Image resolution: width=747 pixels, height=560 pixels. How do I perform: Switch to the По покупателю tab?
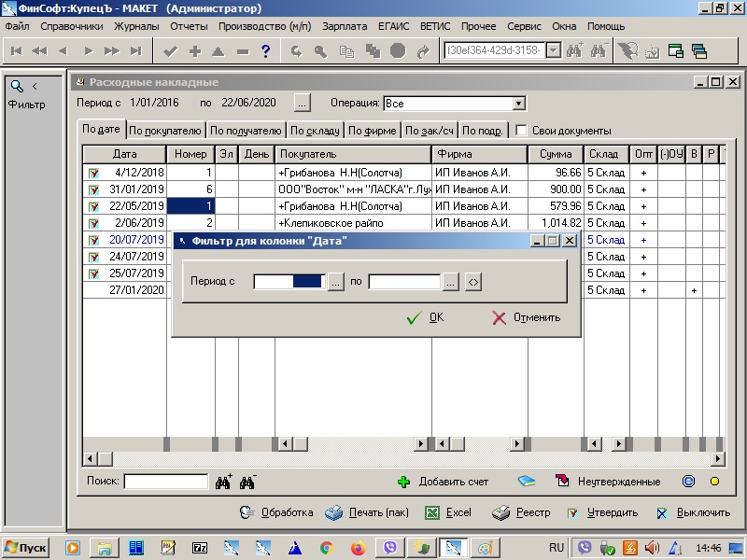pos(165,131)
